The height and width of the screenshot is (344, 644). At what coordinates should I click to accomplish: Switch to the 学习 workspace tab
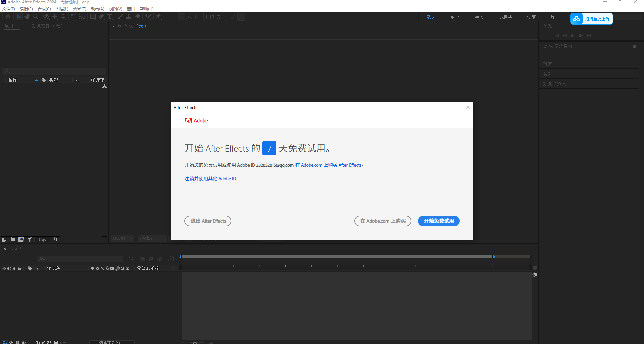(479, 16)
